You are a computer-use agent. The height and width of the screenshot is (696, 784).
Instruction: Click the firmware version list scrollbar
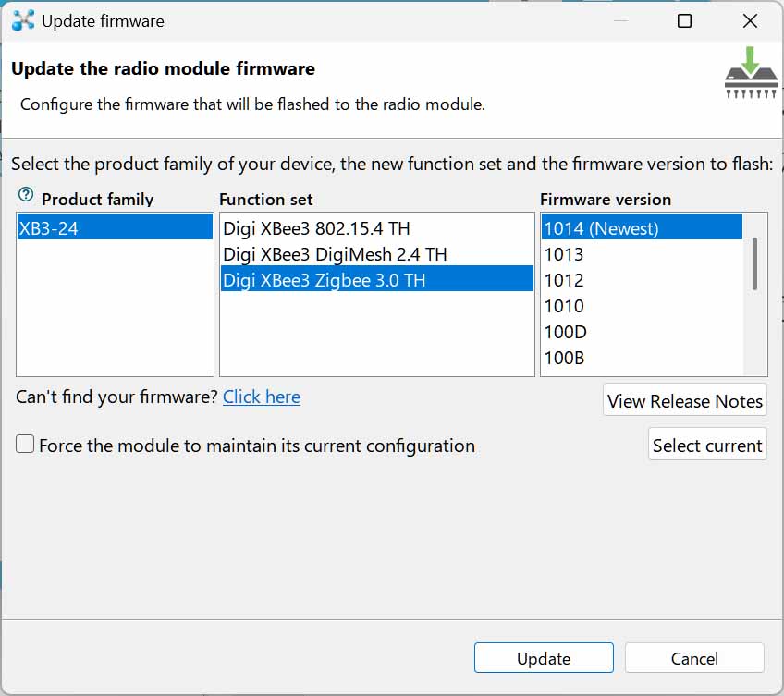(x=754, y=264)
